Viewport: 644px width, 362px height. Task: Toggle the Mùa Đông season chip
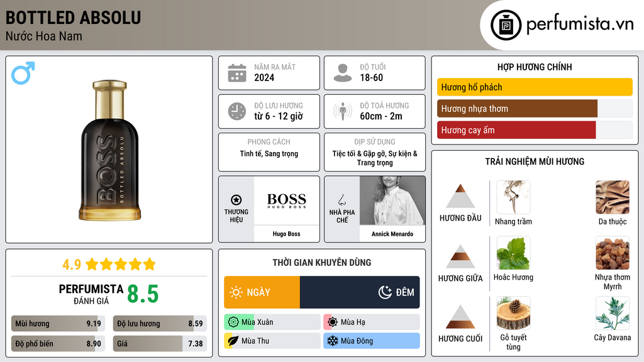(372, 341)
